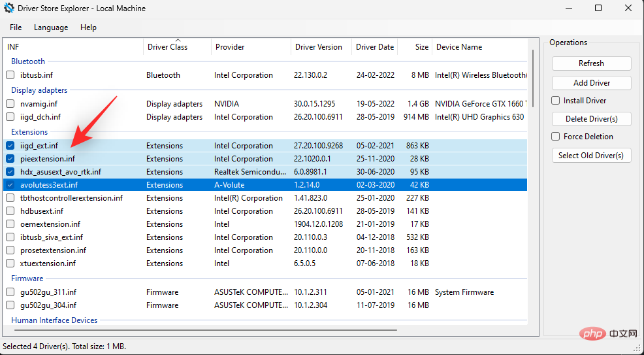Viewport: 644px width, 355px height.
Task: Sort by the Device Name column header
Action: point(479,47)
